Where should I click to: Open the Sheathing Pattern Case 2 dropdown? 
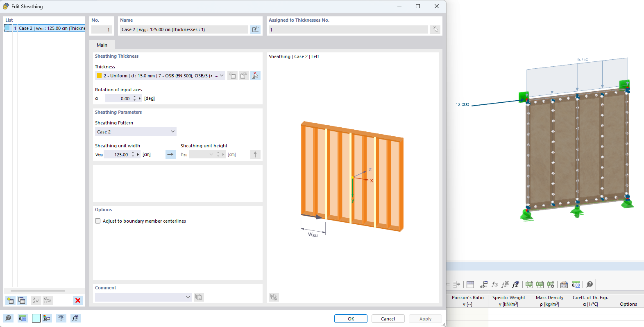tap(136, 132)
